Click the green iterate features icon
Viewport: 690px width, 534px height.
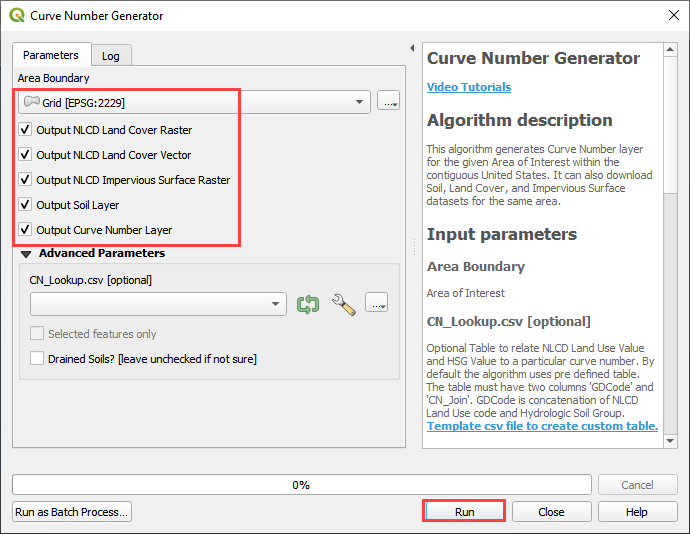point(308,304)
